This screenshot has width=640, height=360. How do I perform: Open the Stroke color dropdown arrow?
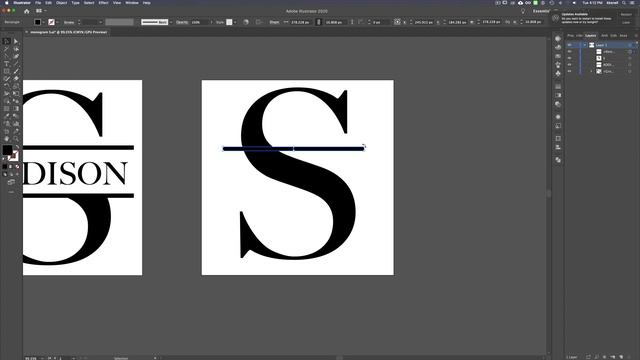point(58,22)
